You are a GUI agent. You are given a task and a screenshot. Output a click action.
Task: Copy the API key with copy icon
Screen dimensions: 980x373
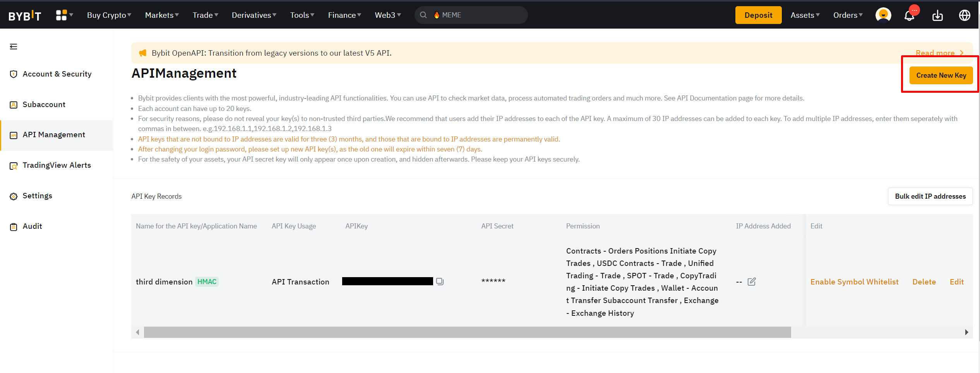pos(440,281)
